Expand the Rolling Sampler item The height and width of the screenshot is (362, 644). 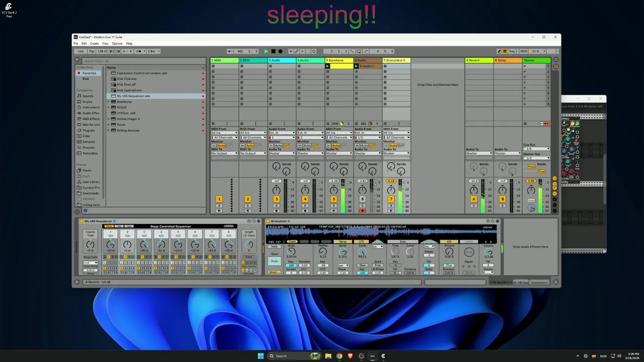pyautogui.click(x=108, y=130)
